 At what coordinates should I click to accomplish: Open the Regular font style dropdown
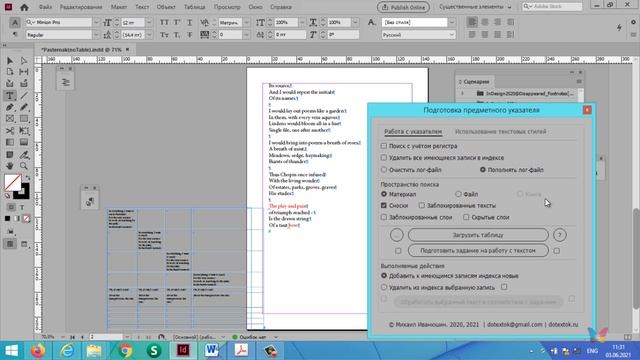tap(96, 35)
